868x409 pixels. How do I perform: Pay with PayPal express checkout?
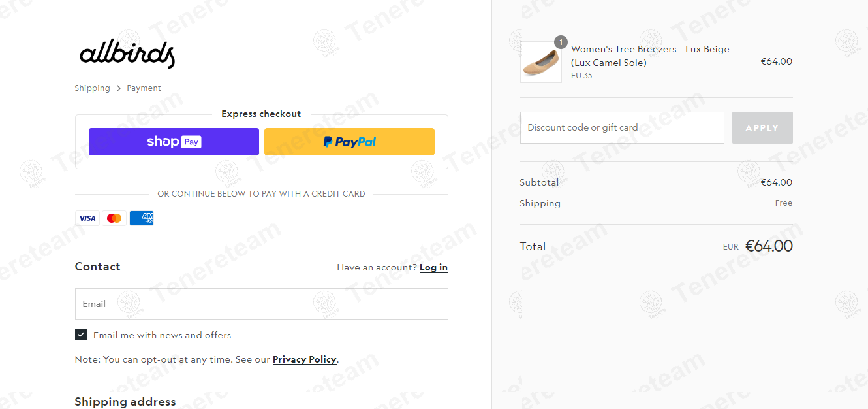[x=349, y=142]
